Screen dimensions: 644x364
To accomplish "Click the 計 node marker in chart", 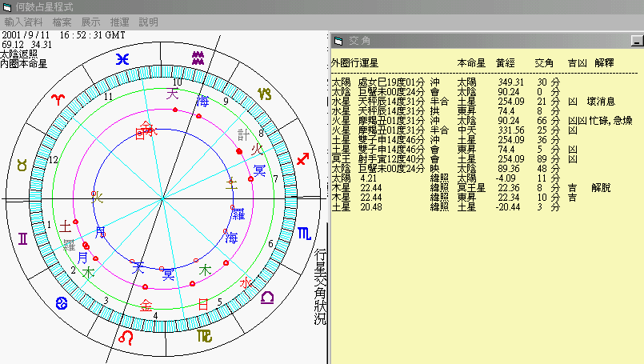I will [x=243, y=134].
